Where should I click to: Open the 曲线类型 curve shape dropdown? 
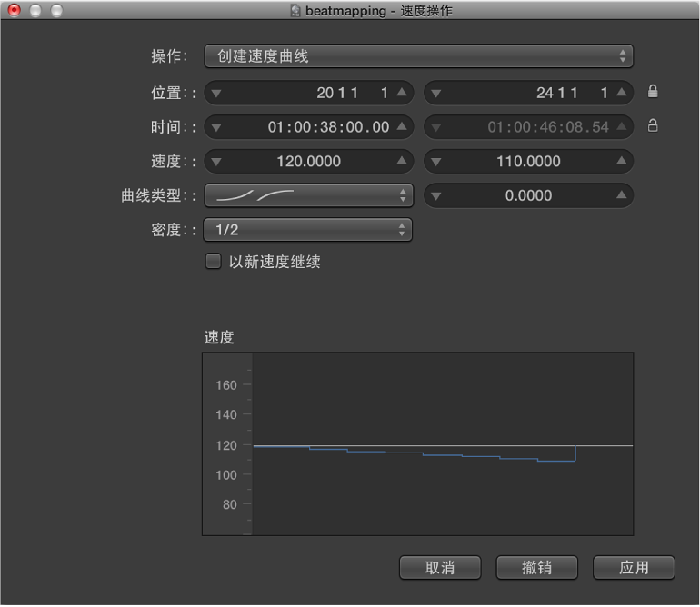pyautogui.click(x=308, y=195)
